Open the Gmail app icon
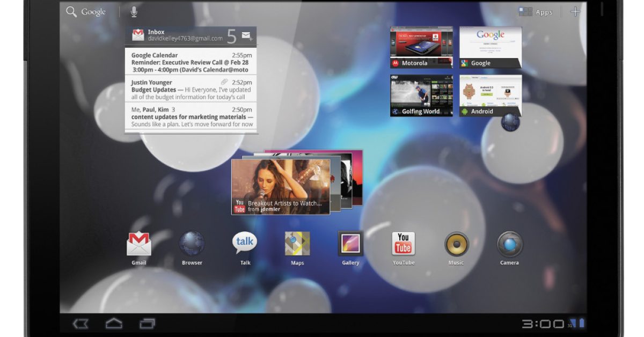The image size is (644, 337). point(139,244)
